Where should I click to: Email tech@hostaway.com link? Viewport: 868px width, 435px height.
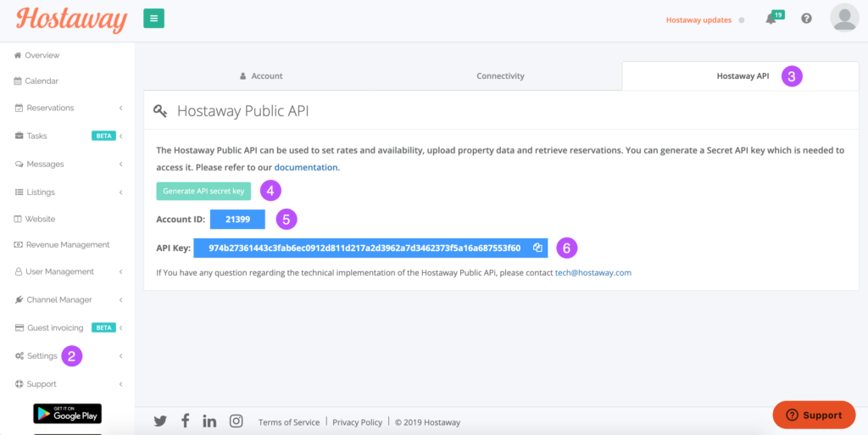[593, 273]
